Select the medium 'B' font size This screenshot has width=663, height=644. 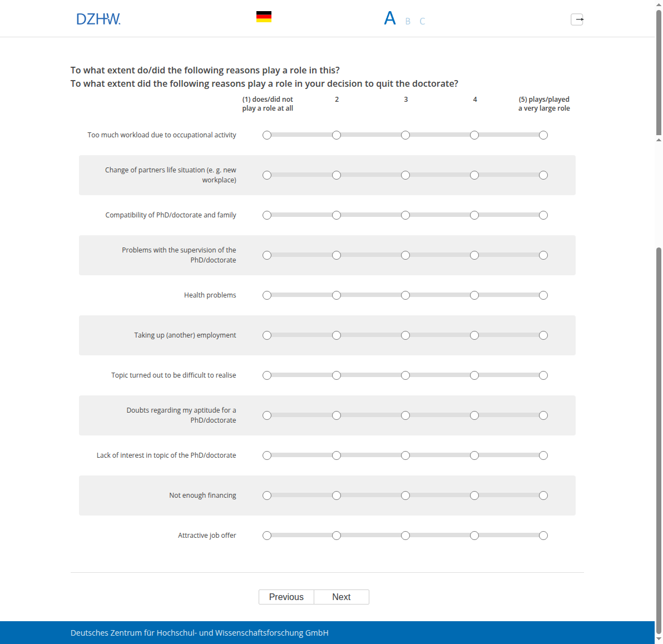coord(408,21)
